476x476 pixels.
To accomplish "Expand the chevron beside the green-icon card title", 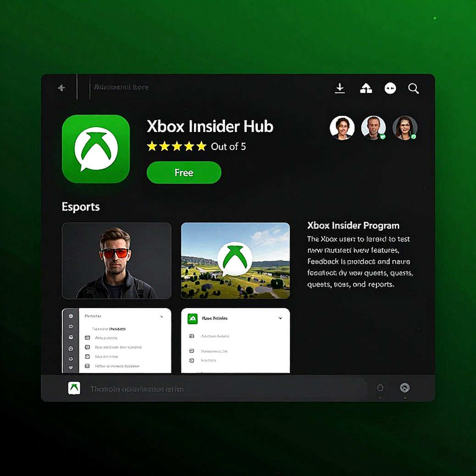I will pyautogui.click(x=280, y=318).
